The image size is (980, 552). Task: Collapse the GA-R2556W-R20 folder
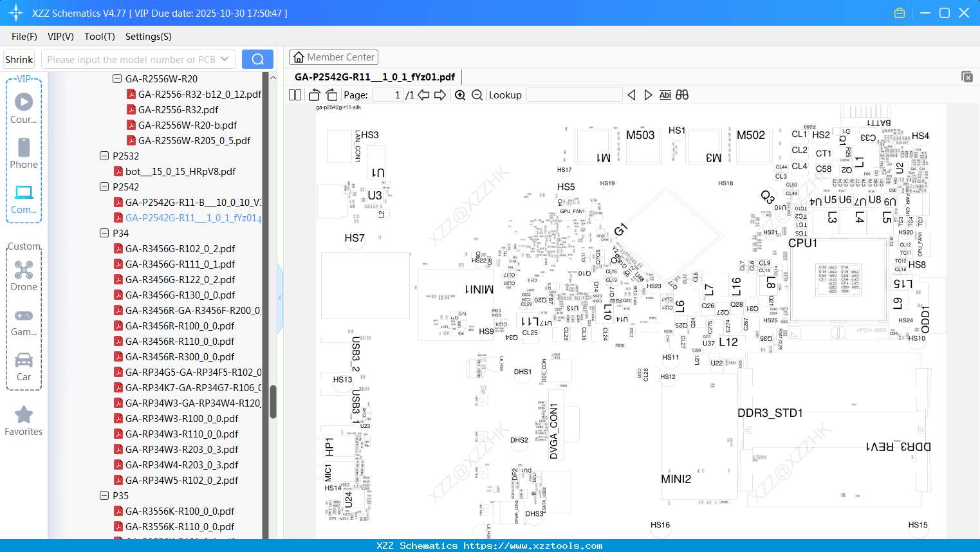pyautogui.click(x=117, y=79)
